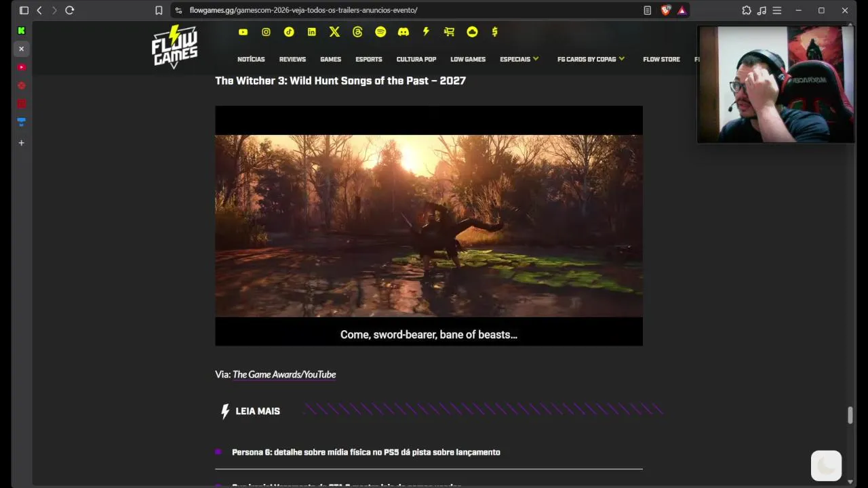Click the address bar URL field

point(407,10)
